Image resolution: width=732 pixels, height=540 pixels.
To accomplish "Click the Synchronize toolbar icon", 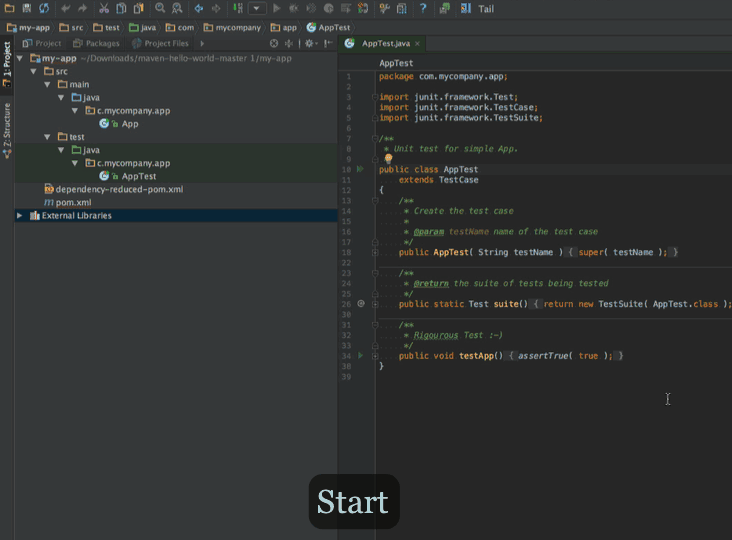I will coord(44,8).
